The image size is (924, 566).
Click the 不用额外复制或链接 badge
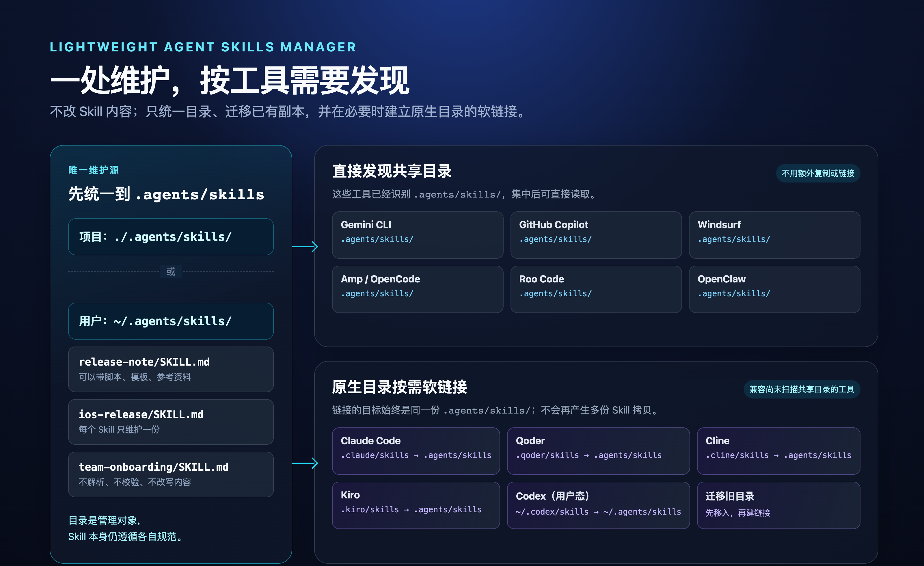click(x=818, y=173)
